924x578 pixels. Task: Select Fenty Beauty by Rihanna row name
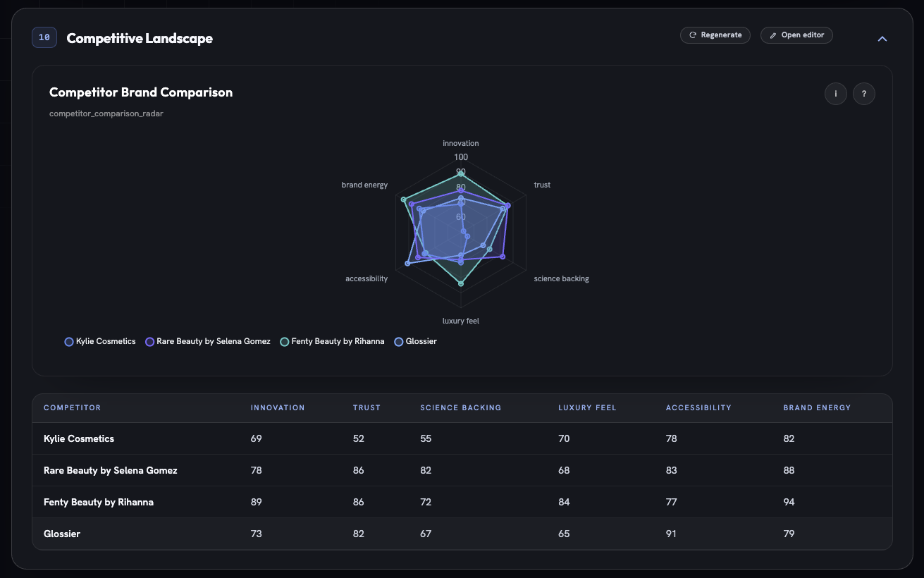pyautogui.click(x=99, y=502)
